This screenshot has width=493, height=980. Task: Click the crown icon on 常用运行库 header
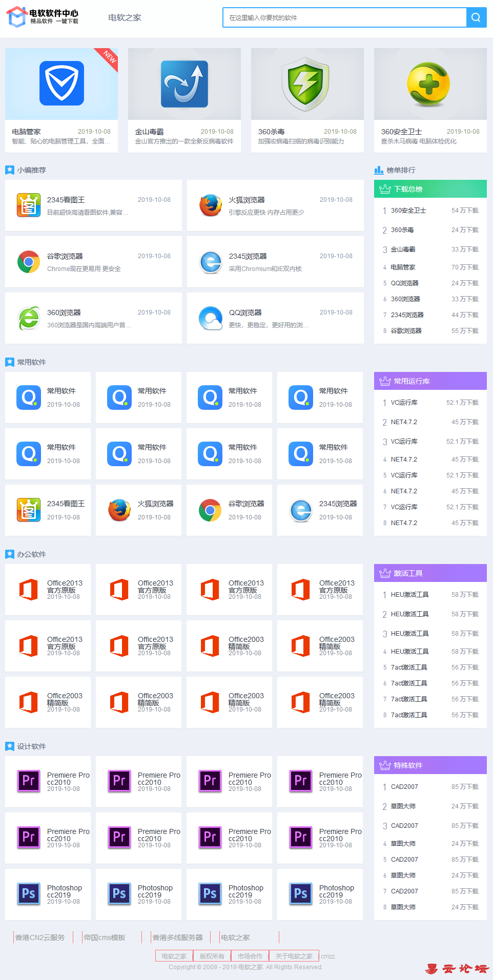pyautogui.click(x=385, y=381)
